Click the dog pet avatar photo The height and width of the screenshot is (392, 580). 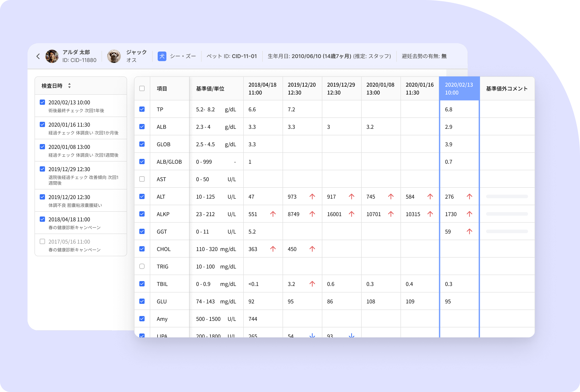[114, 56]
